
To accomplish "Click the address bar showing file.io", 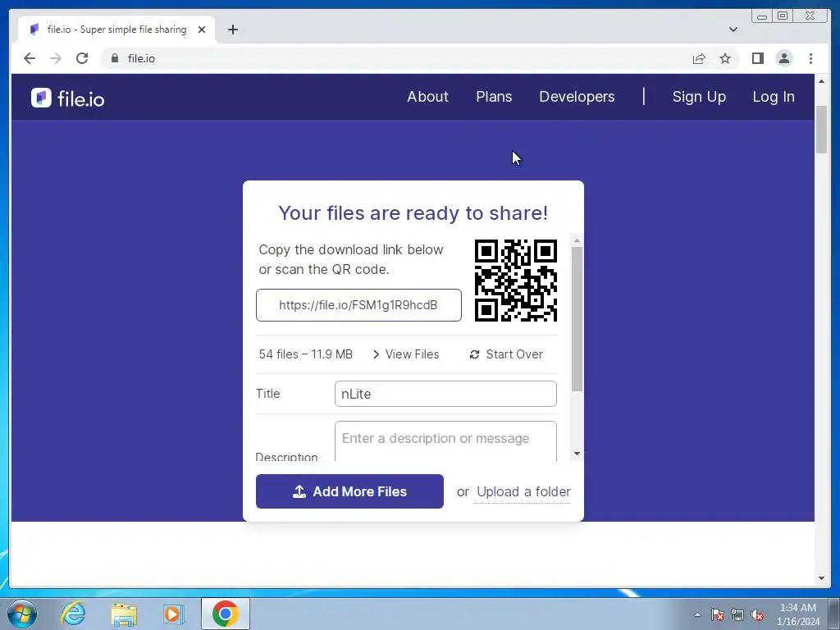I will [396, 58].
